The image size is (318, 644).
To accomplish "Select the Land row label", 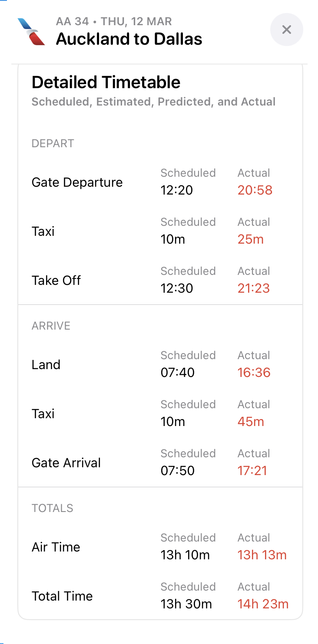I will click(46, 364).
